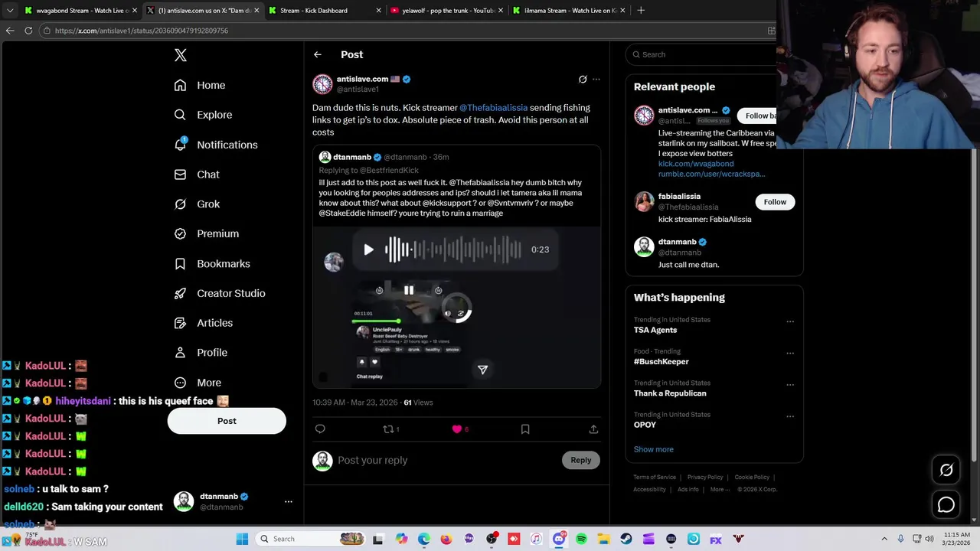
Task: Click the X logo icon
Action: [x=181, y=55]
